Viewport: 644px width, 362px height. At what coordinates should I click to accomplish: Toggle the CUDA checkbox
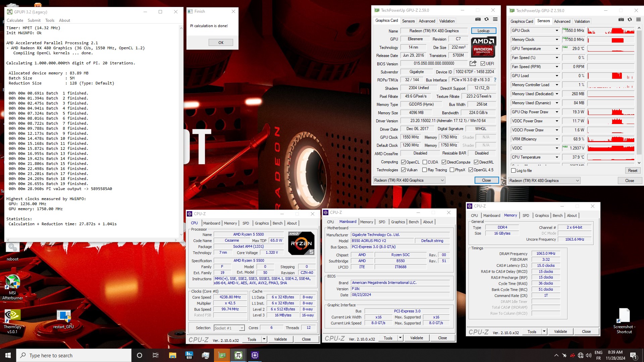click(x=425, y=162)
